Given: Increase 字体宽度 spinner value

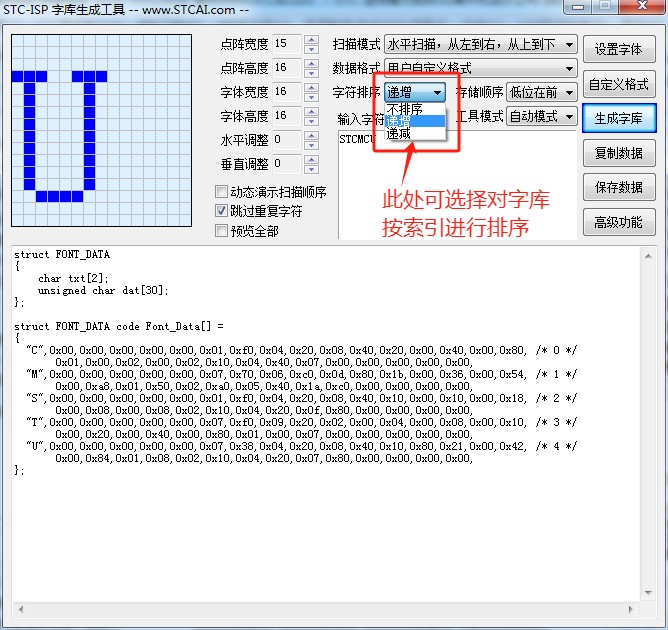Looking at the screenshot, I should (x=311, y=87).
